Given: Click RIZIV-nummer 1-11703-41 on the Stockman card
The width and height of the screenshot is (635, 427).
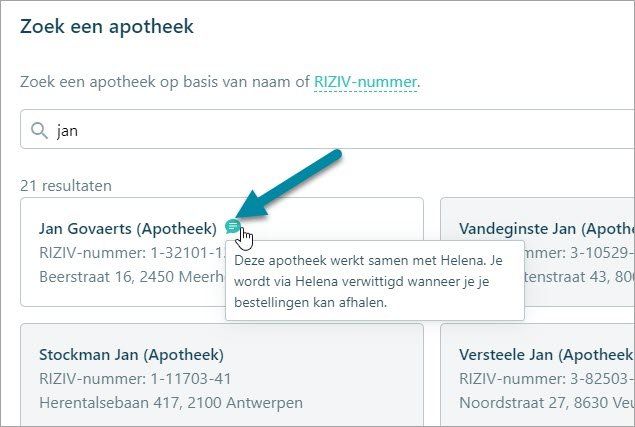Looking at the screenshot, I should (x=135, y=379).
